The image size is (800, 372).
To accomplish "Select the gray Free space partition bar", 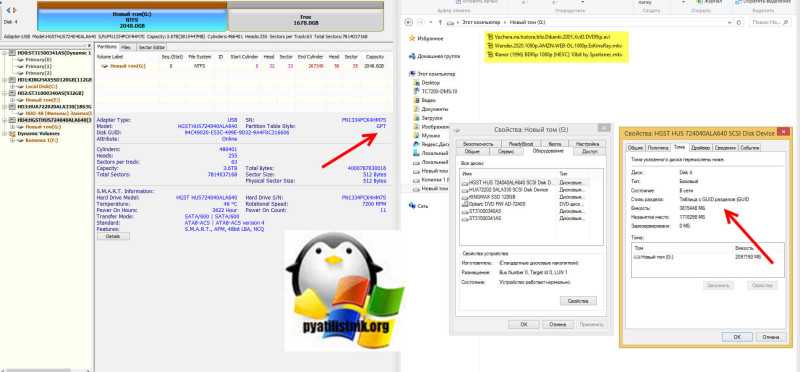I will [x=306, y=20].
